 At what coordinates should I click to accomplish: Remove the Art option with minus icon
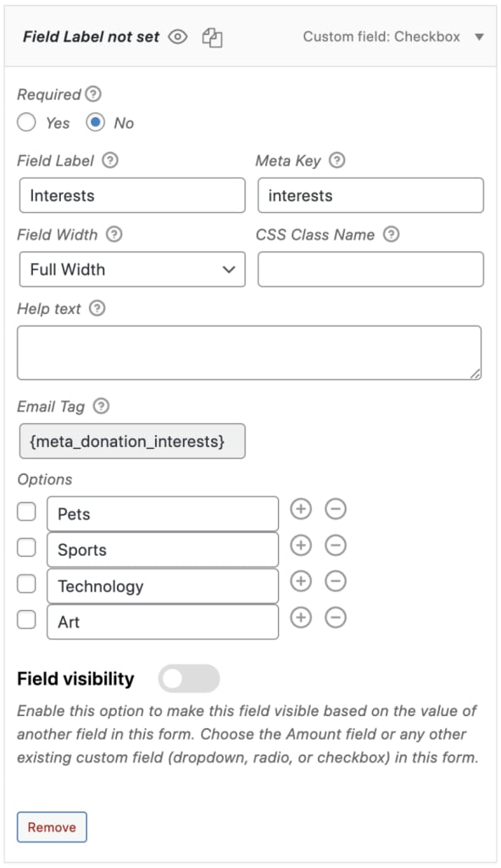click(336, 617)
